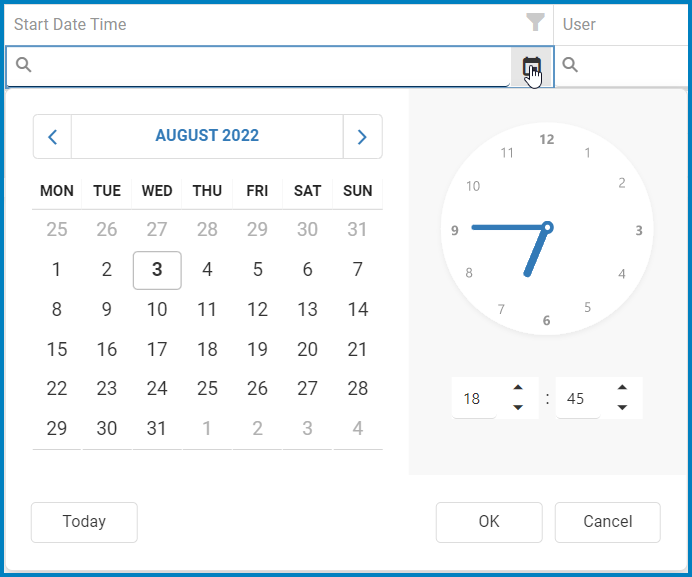Increase the hour value with up arrow
Image resolution: width=692 pixels, height=577 pixels.
click(518, 388)
